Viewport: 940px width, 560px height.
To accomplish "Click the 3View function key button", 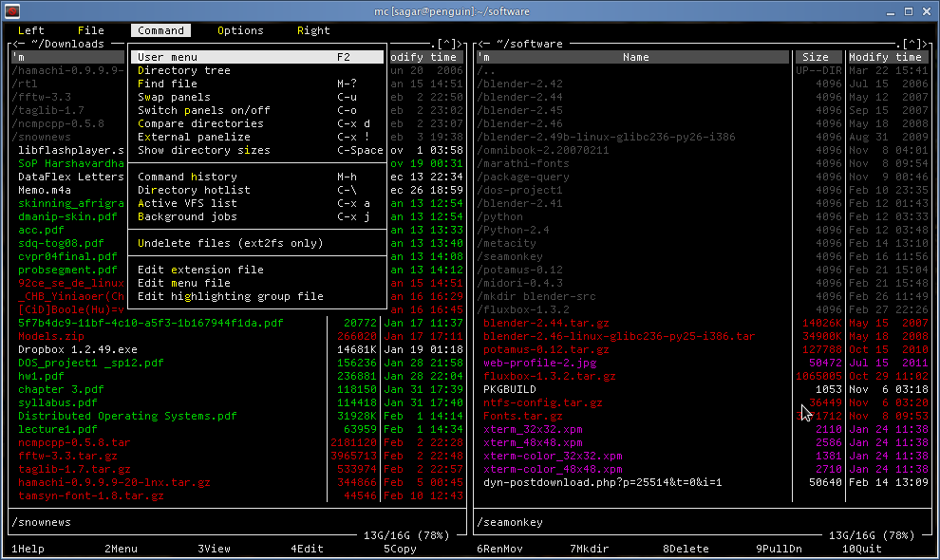I will [214, 549].
